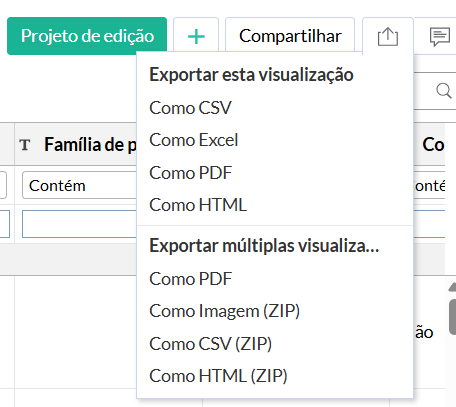456x407 pixels.
Task: Open the Contém filter dropdown under Família
Action: point(79,185)
